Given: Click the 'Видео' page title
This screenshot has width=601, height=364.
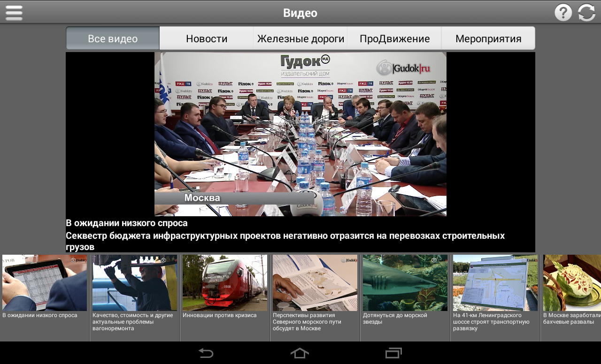Looking at the screenshot, I should point(300,13).
